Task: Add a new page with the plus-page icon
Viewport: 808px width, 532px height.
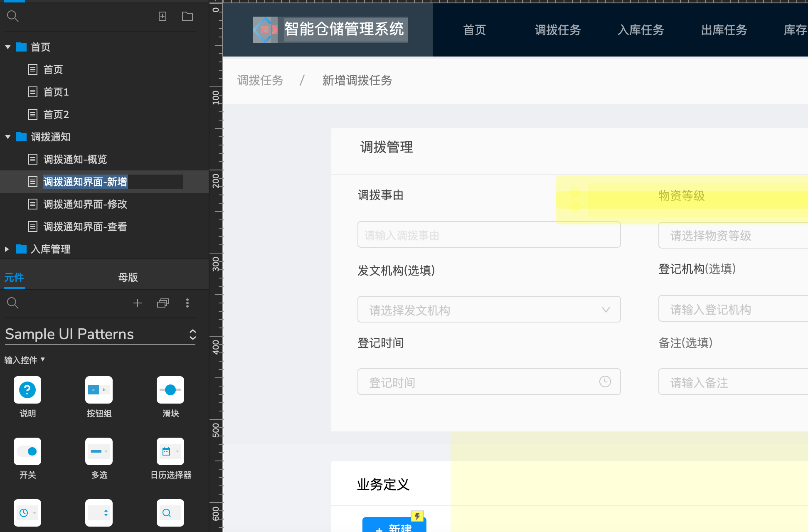Action: (163, 16)
